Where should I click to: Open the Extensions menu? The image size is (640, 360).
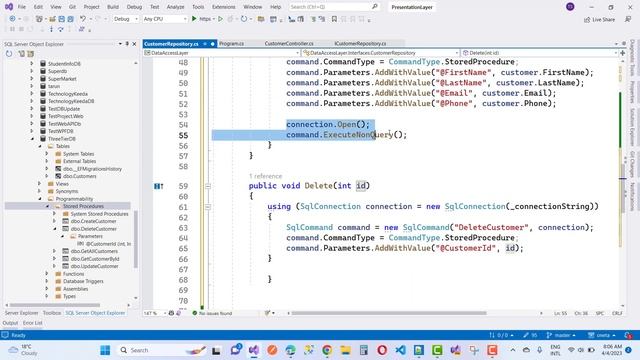[224, 7]
